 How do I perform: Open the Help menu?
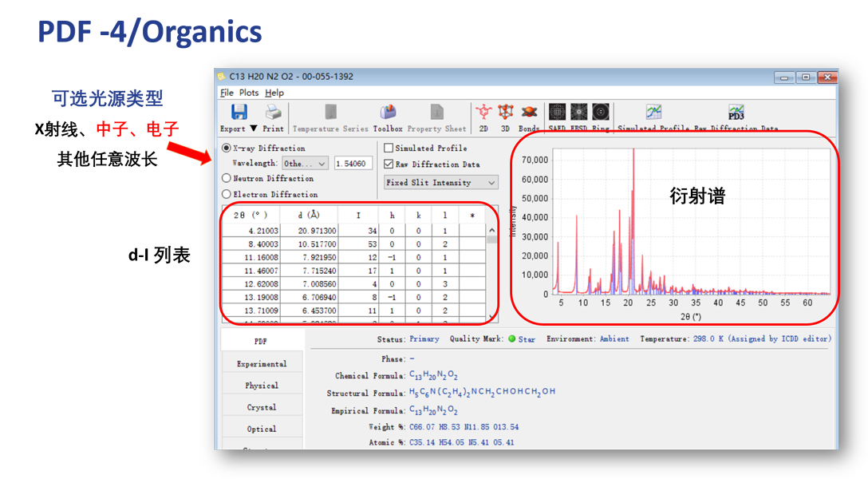(x=274, y=93)
